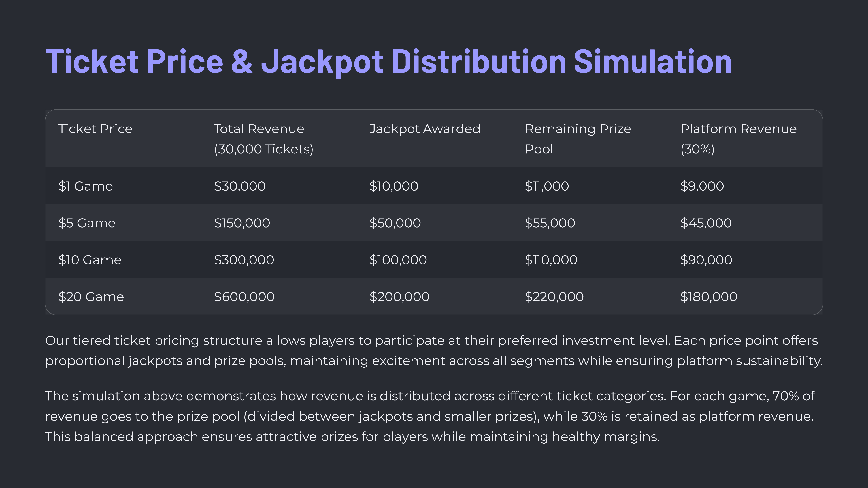Select the $100,000 jackpot awarded cell
Image resolution: width=868 pixels, height=488 pixels.
click(x=398, y=260)
